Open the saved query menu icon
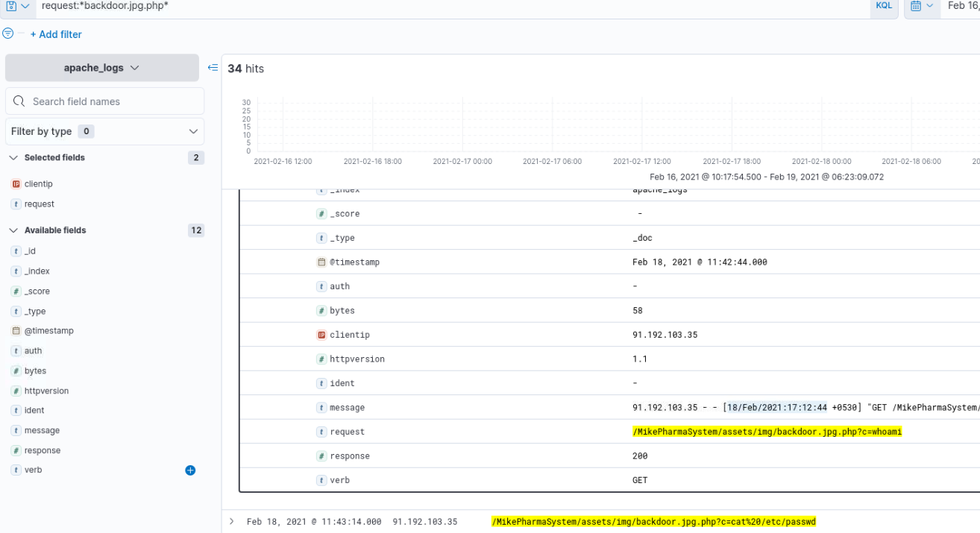Viewport: 980px width, 533px height. (17, 6)
